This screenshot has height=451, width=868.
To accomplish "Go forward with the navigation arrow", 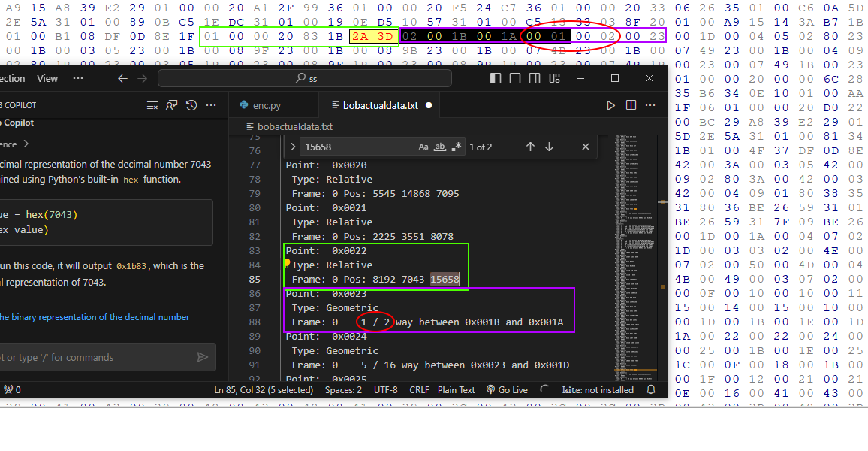I will coord(142,79).
